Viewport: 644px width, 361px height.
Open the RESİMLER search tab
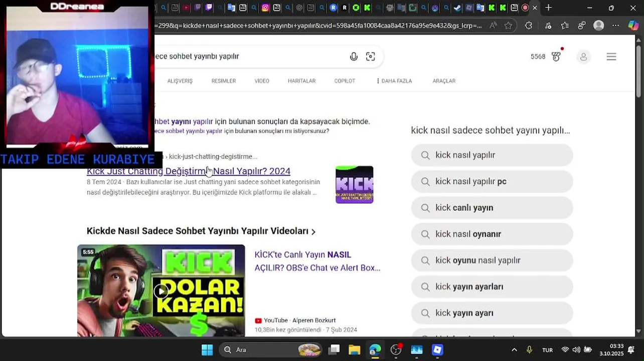(x=223, y=81)
